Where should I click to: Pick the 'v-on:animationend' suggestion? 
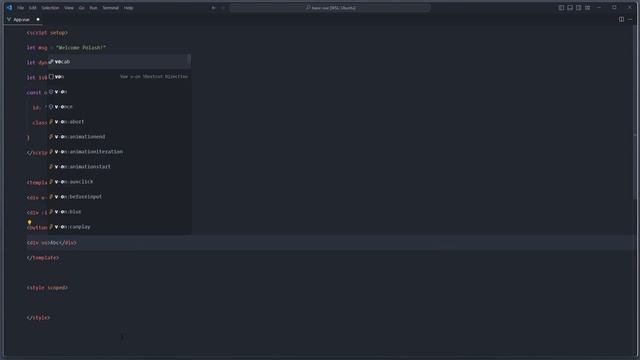(119, 137)
